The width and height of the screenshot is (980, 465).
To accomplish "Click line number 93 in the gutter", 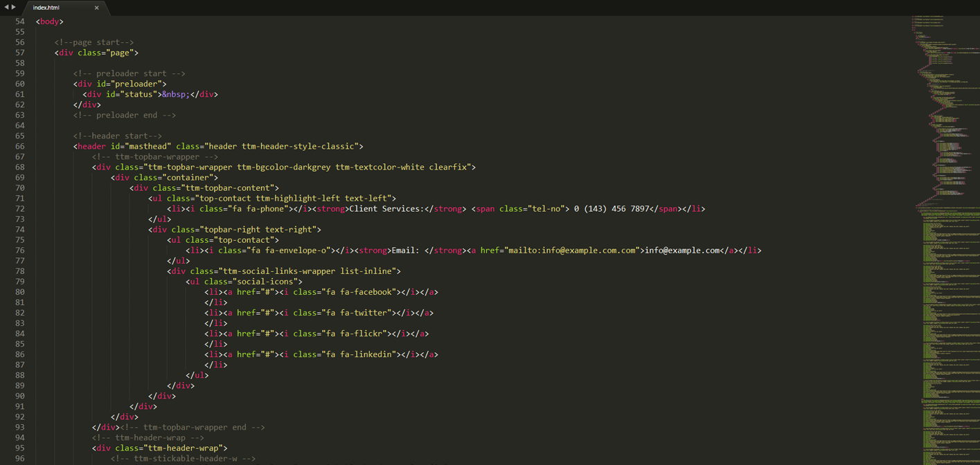I will (x=20, y=427).
